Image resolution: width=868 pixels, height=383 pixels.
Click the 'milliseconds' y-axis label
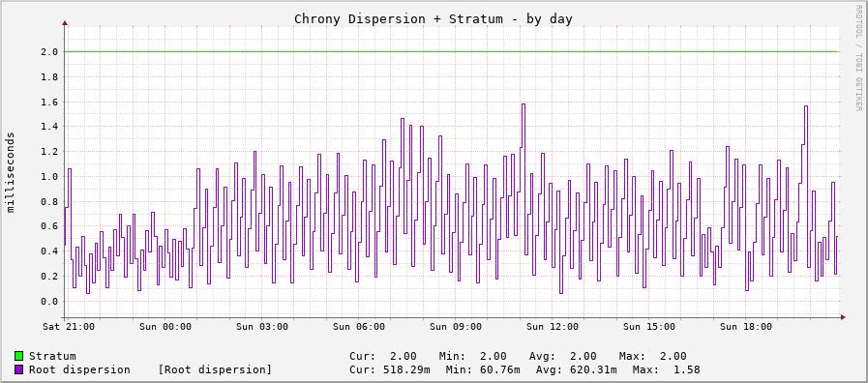(x=11, y=172)
